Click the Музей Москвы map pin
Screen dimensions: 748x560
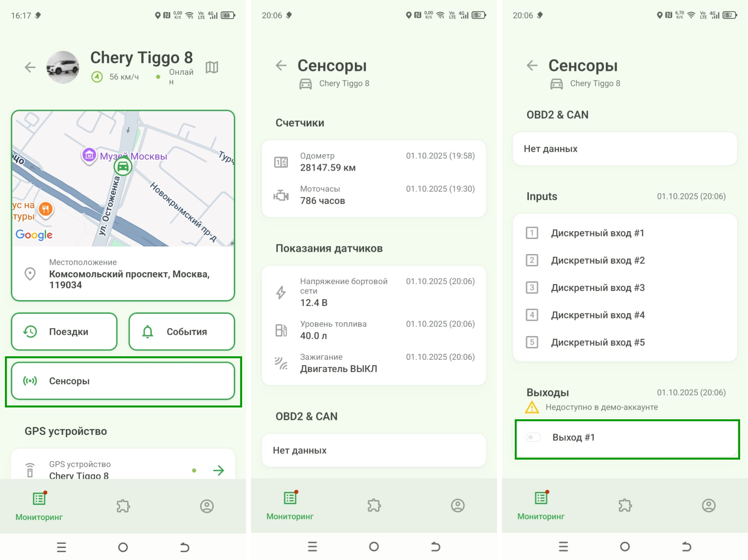[x=89, y=156]
